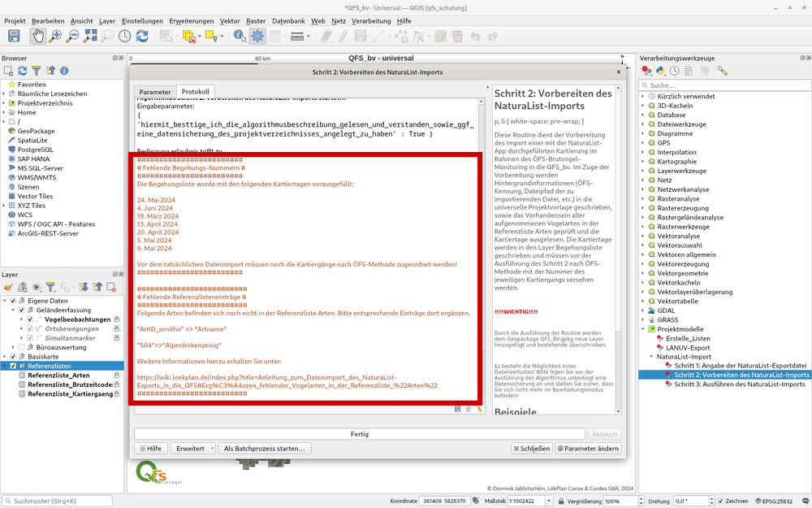812x508 pixels.
Task: Expand the Büroauswertung group
Action: click(13, 347)
